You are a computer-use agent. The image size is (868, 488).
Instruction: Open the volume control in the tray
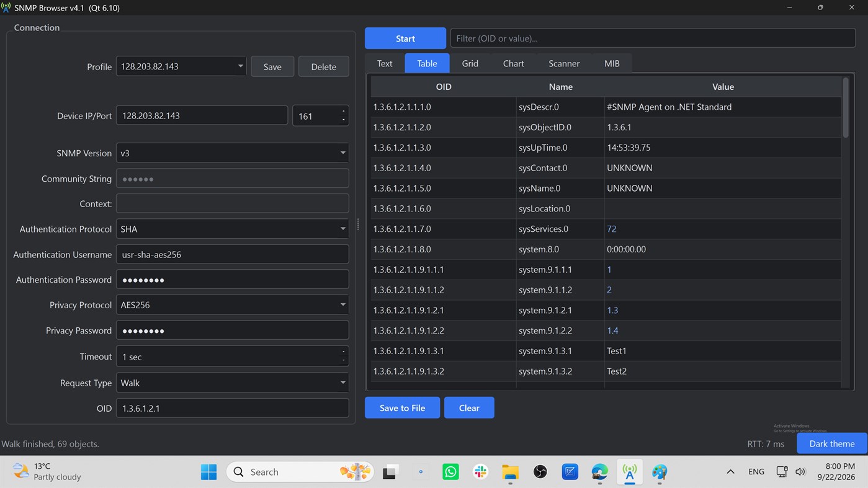tap(800, 472)
